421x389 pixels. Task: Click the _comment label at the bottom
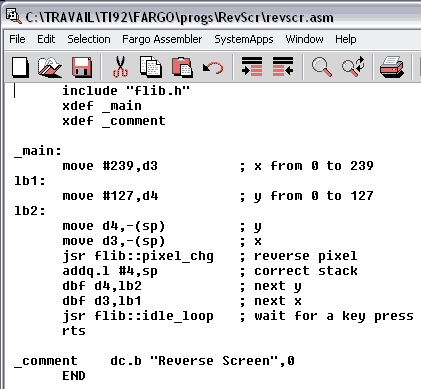[x=46, y=361]
